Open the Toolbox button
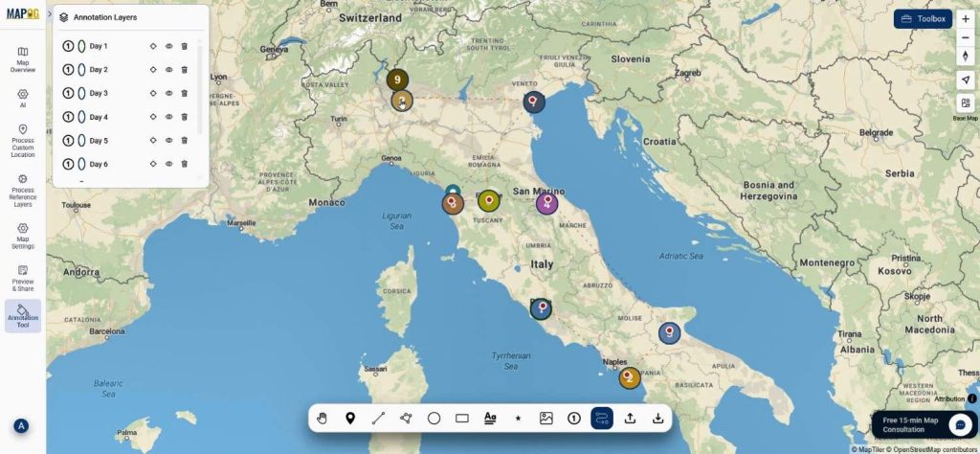This screenshot has width=980, height=454. point(923,19)
